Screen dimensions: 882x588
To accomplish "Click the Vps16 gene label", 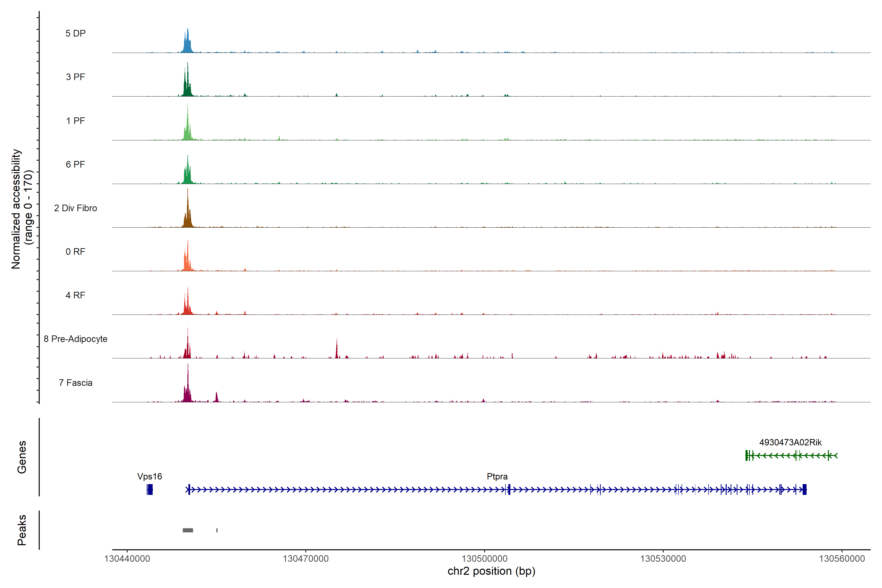I will [150, 477].
